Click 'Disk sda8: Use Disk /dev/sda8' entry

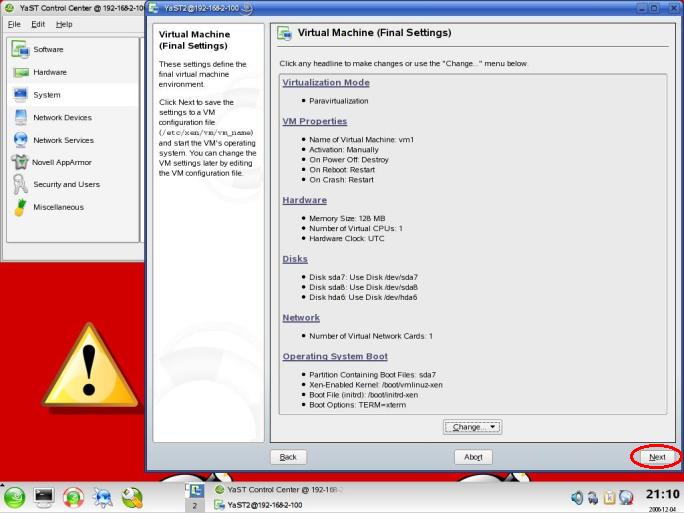363,287
